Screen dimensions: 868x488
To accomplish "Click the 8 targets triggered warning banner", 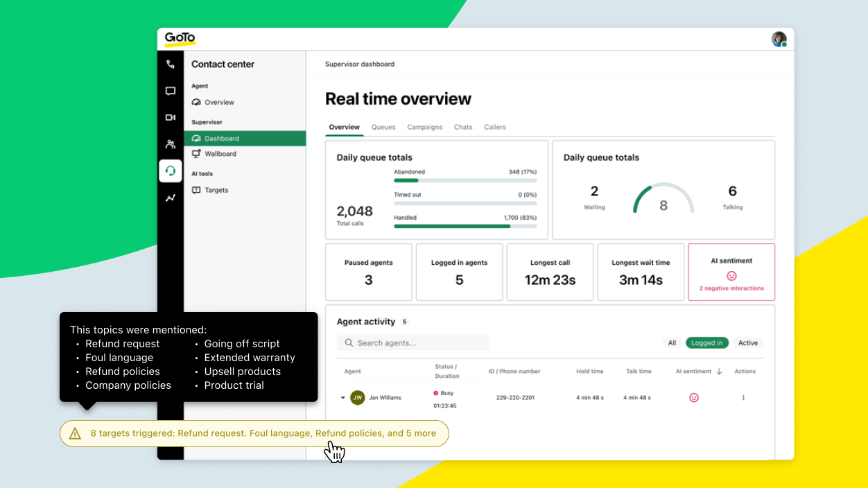I will pos(254,433).
